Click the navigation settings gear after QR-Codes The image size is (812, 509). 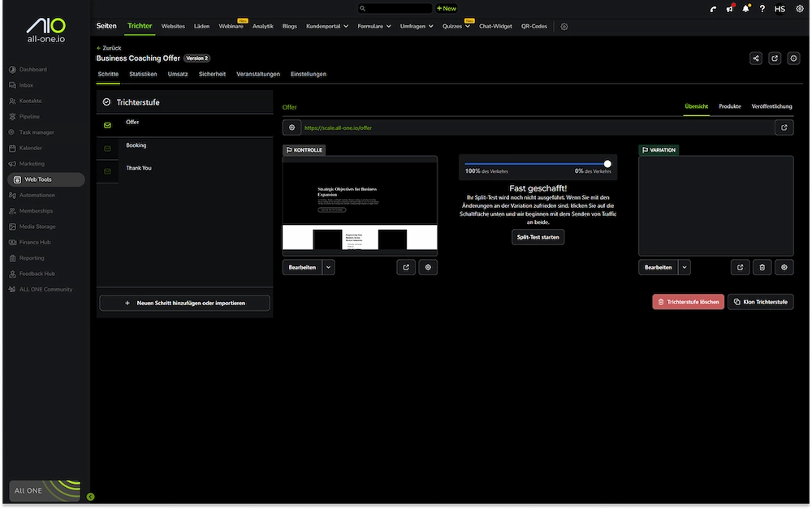click(x=564, y=27)
